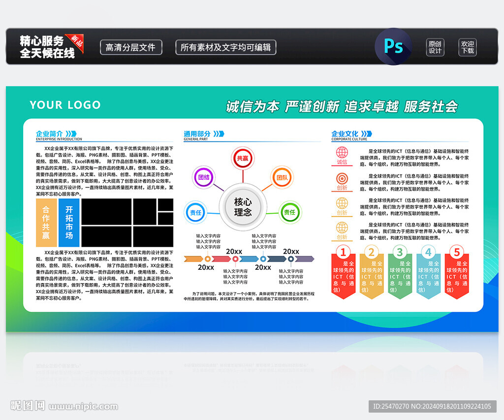Click the slogan 诚信为本 严谨创新 追求卓越 服务社会
This screenshot has height=420, width=504.
click(342, 106)
